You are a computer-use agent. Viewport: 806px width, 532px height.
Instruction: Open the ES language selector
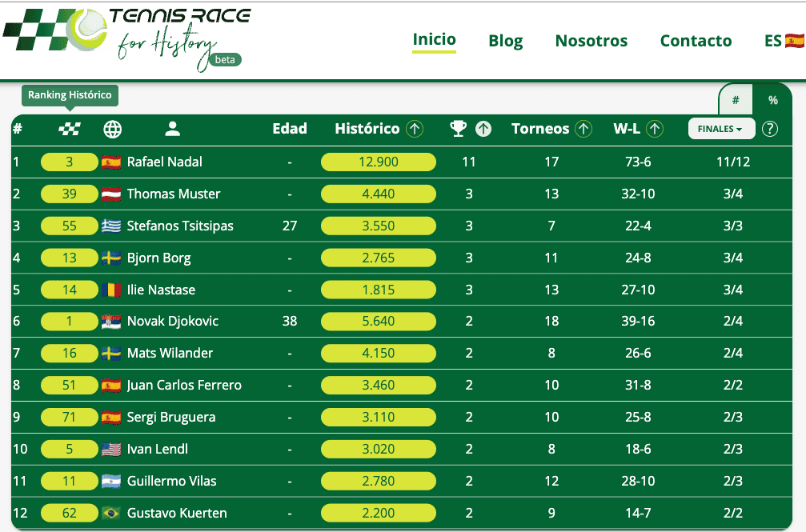[x=784, y=41]
